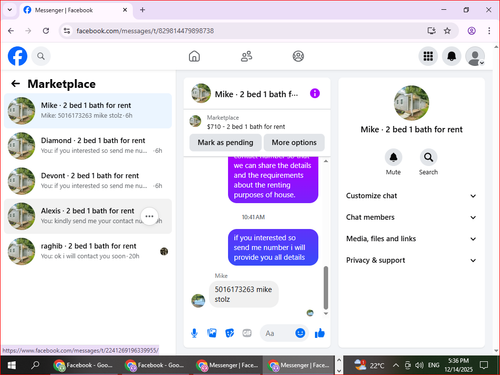This screenshot has width=500, height=375.
Task: Open Chrome profile icon in toolbar
Action: pos(471,31)
